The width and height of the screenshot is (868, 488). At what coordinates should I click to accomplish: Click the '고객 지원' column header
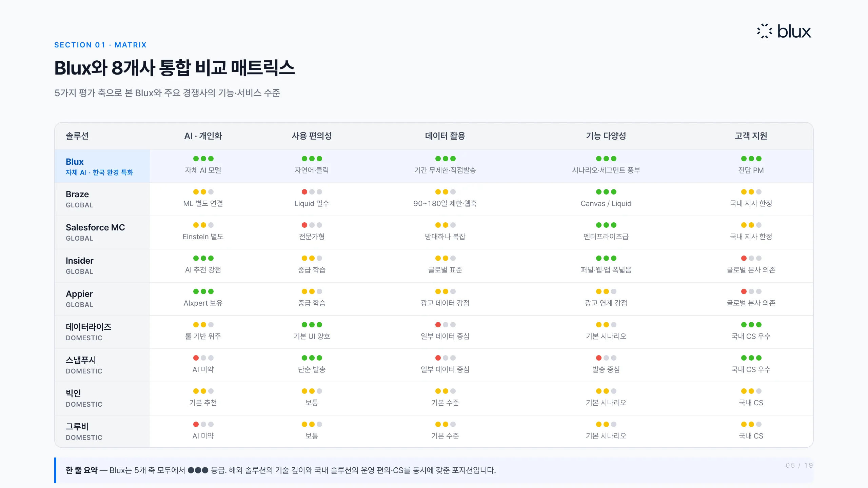[x=751, y=136]
